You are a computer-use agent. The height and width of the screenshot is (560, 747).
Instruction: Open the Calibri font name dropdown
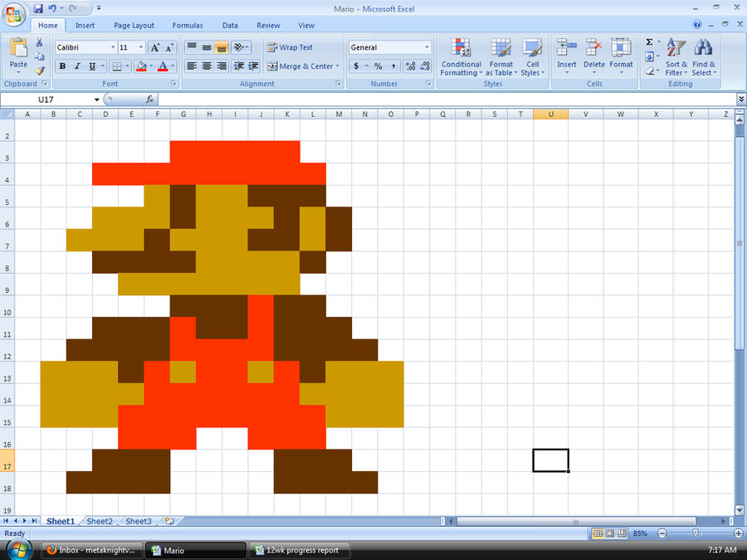click(x=113, y=47)
